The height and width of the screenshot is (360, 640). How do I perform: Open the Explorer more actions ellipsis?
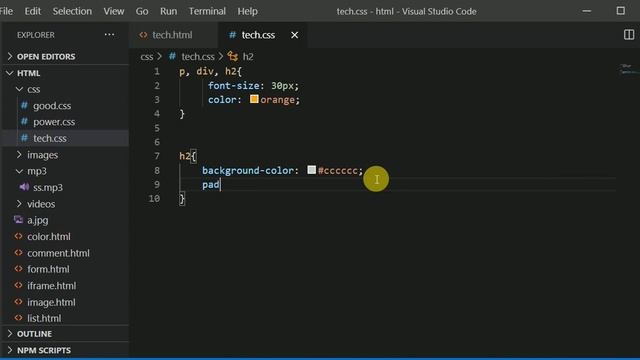[x=109, y=35]
